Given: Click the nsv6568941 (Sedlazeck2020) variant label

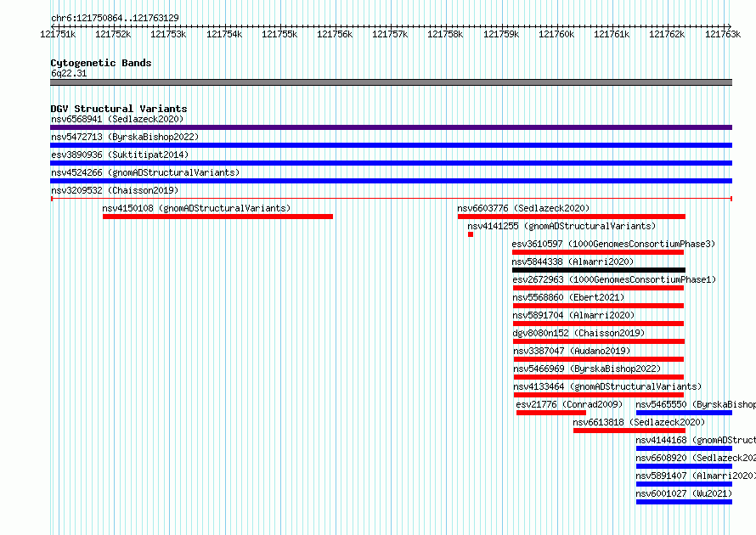Looking at the screenshot, I should (x=117, y=119).
